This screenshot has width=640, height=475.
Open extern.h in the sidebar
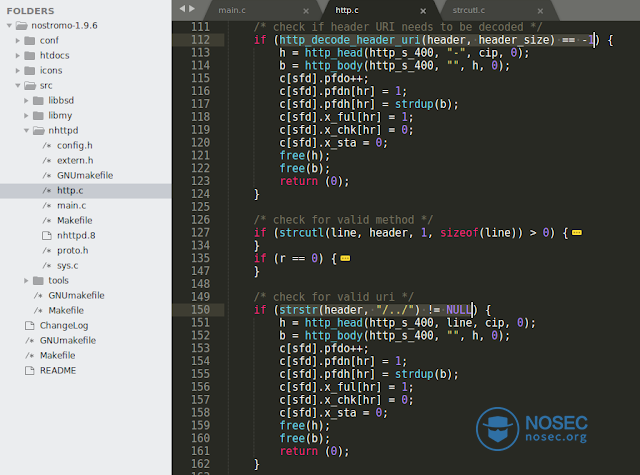click(x=75, y=161)
